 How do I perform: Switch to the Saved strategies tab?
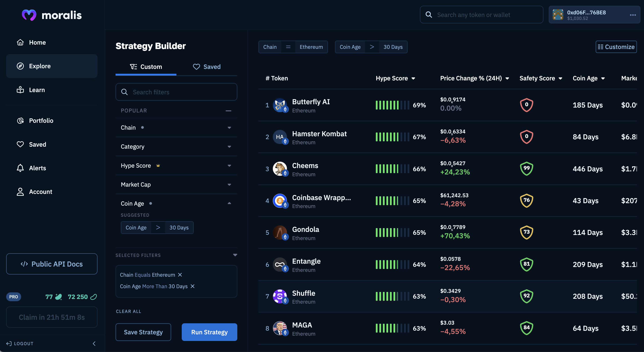click(x=207, y=67)
